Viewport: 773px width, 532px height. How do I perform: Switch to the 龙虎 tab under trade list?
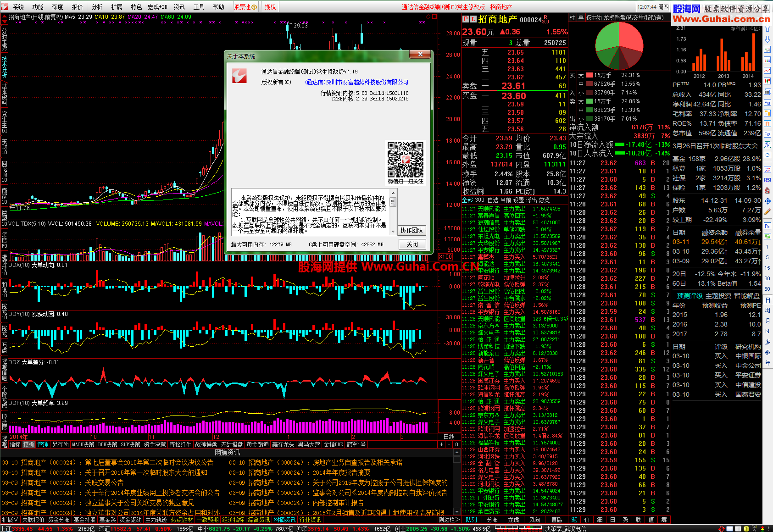pos(513,520)
